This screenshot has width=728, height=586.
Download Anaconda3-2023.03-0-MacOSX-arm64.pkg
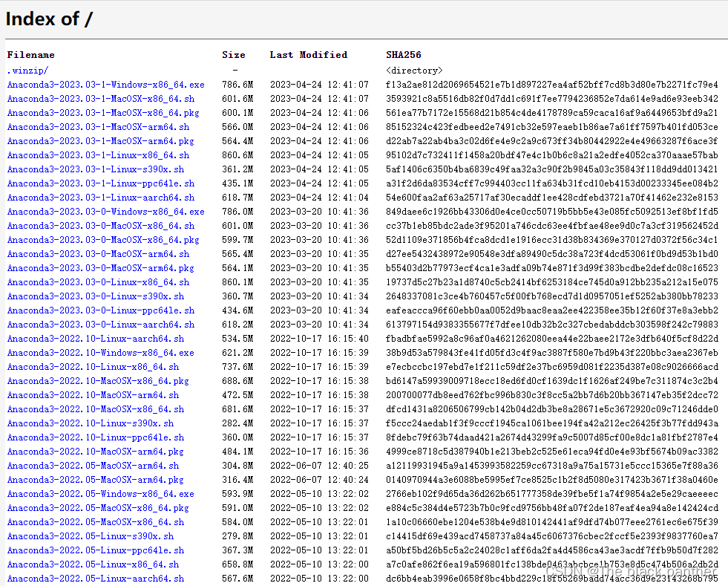[x=101, y=268]
